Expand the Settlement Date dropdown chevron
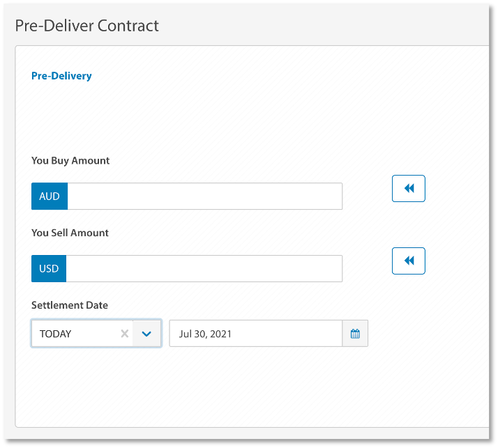Screen dimensions: 498x448 (x=146, y=334)
